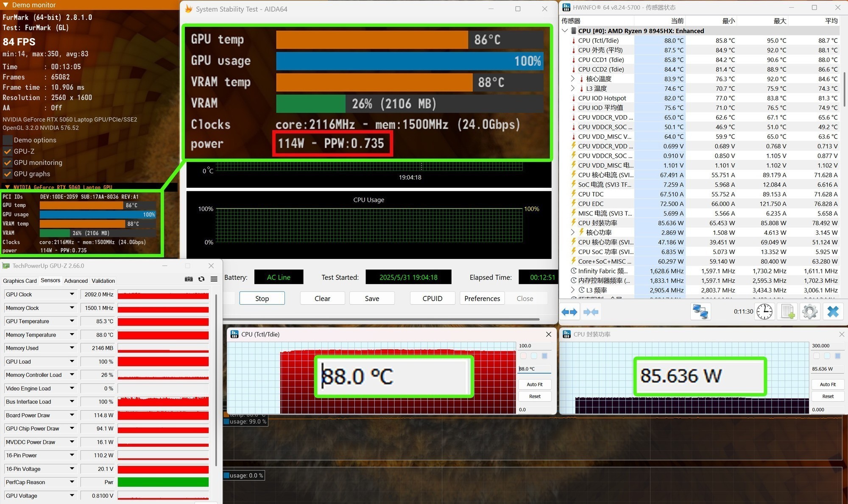
Task: Toggle the GPU-Z checkbox in FurMark
Action: pyautogui.click(x=7, y=151)
